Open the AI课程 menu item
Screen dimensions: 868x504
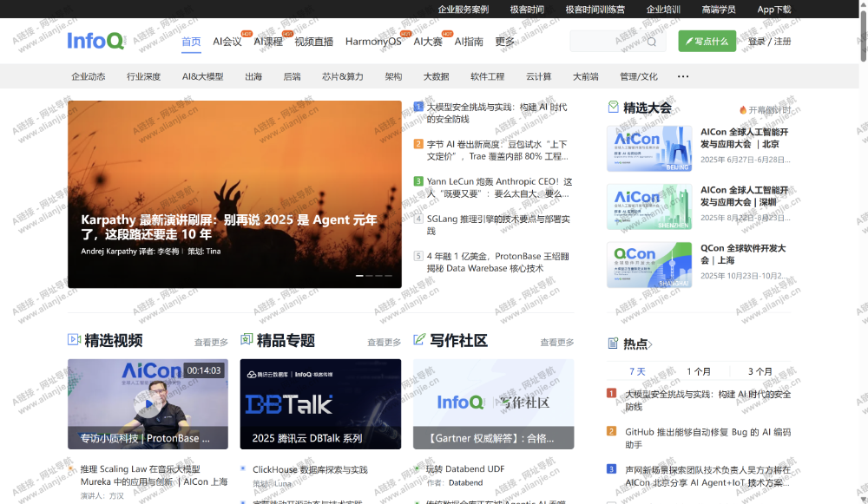tap(268, 42)
